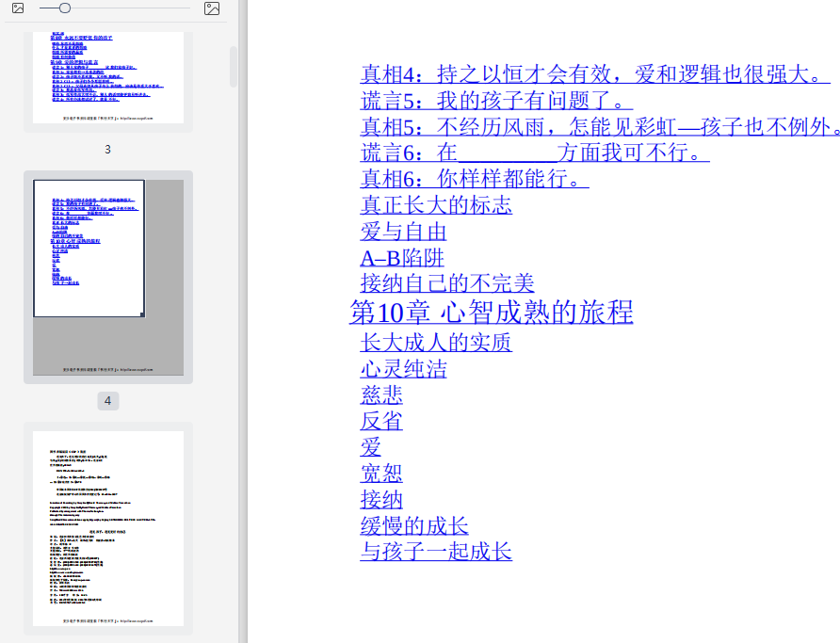The width and height of the screenshot is (840, 643).
Task: Open the single-character 爱 link
Action: [371, 447]
